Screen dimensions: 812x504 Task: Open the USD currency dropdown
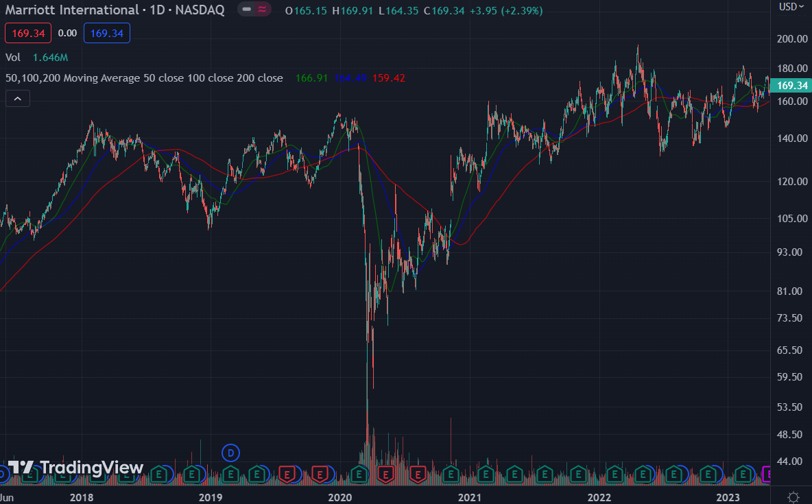tap(791, 7)
